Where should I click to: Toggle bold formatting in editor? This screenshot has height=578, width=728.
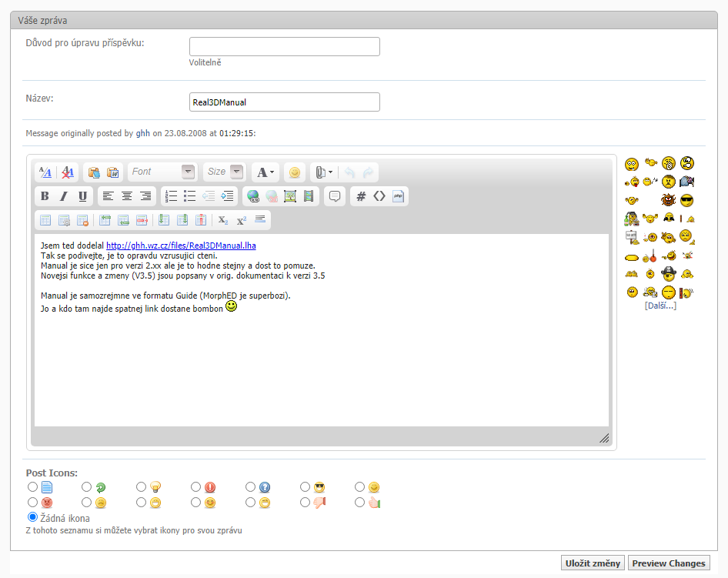[45, 196]
